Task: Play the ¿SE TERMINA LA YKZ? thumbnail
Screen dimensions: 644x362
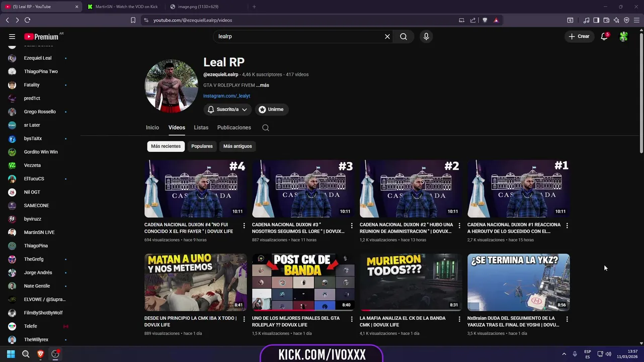Action: point(518,282)
